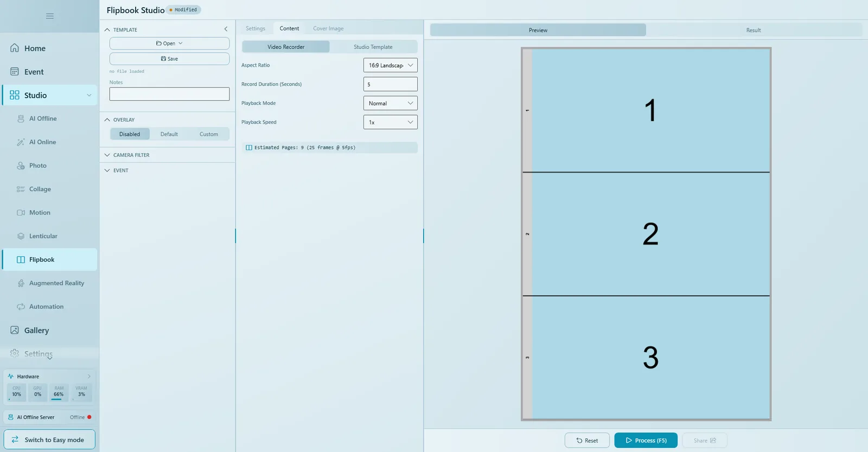Open the template Open dropdown button
This screenshot has width=868, height=452.
(169, 43)
